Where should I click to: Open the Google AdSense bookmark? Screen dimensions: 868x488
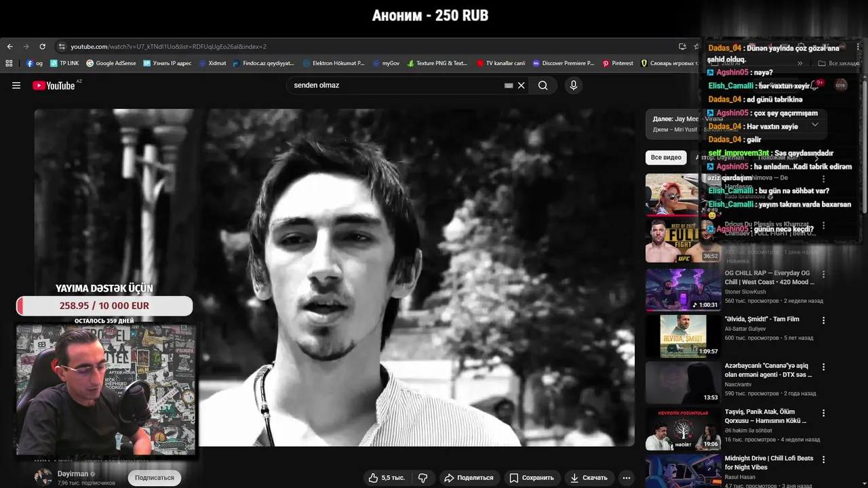111,63
